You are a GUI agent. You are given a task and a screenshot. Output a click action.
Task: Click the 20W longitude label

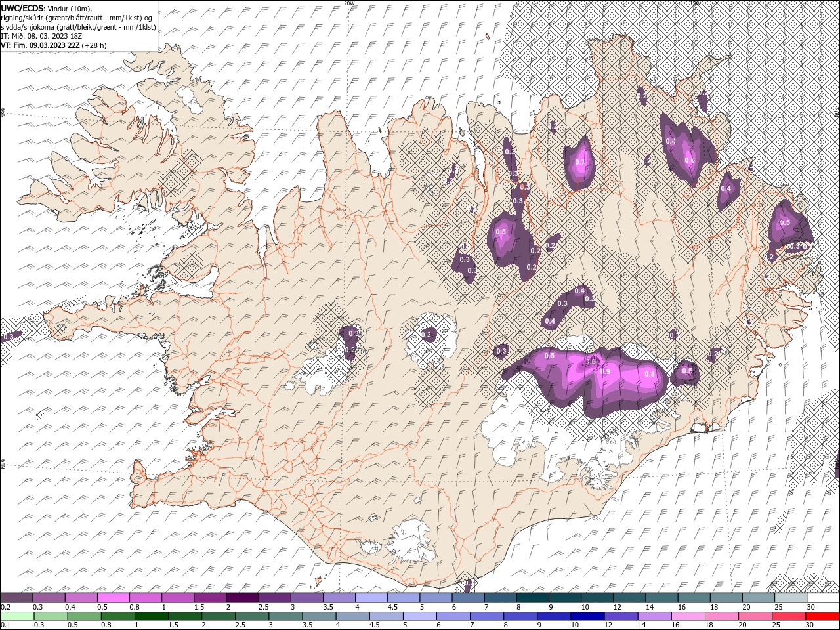349,3
